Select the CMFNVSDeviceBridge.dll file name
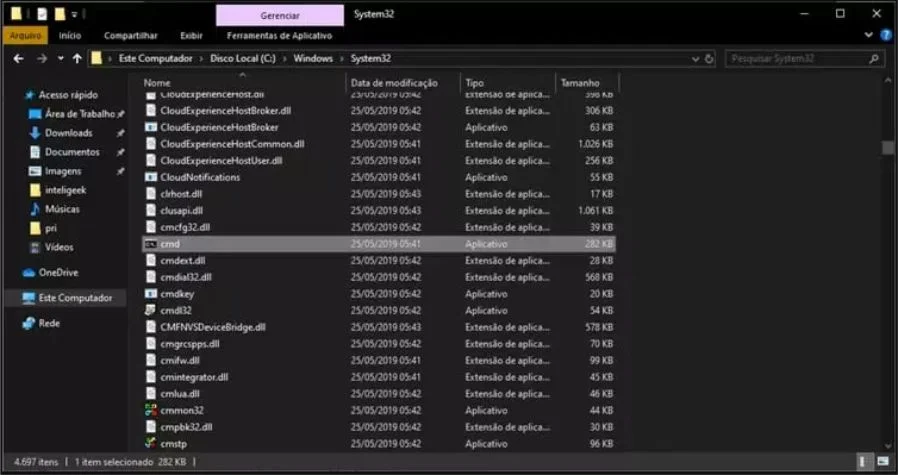The width and height of the screenshot is (898, 475). coord(213,327)
